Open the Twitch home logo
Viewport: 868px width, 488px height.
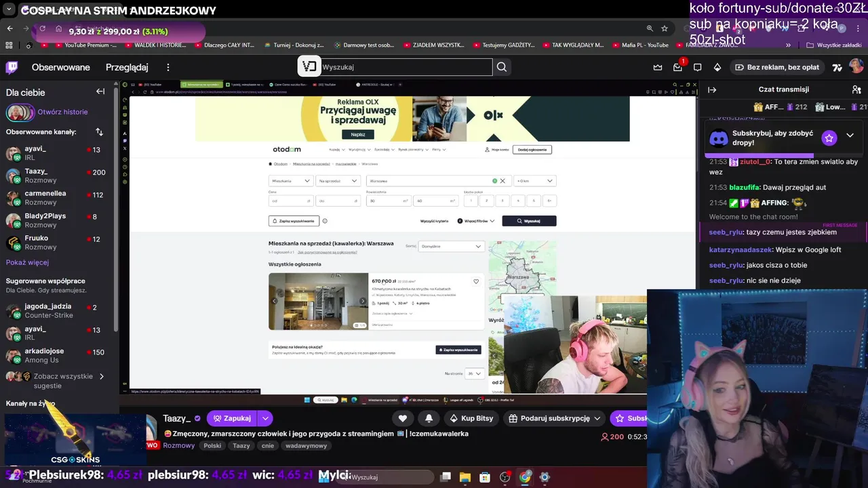(13, 67)
